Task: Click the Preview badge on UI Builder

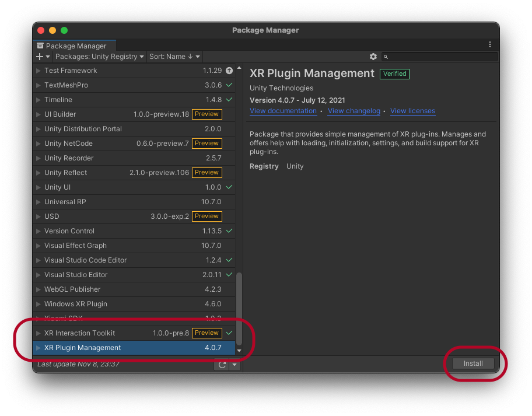Action: point(207,114)
